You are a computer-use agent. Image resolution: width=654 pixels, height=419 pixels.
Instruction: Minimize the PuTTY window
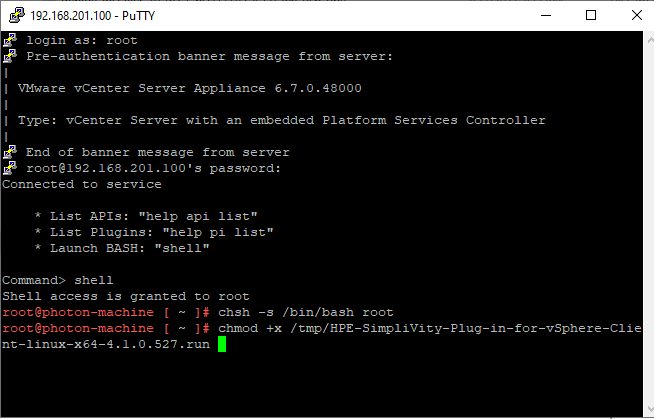545,15
